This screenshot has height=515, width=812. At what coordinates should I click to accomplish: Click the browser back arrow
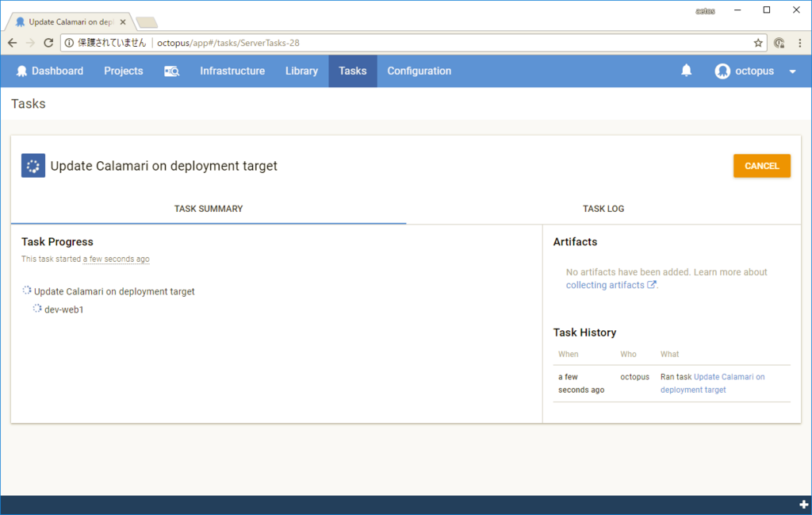point(13,43)
